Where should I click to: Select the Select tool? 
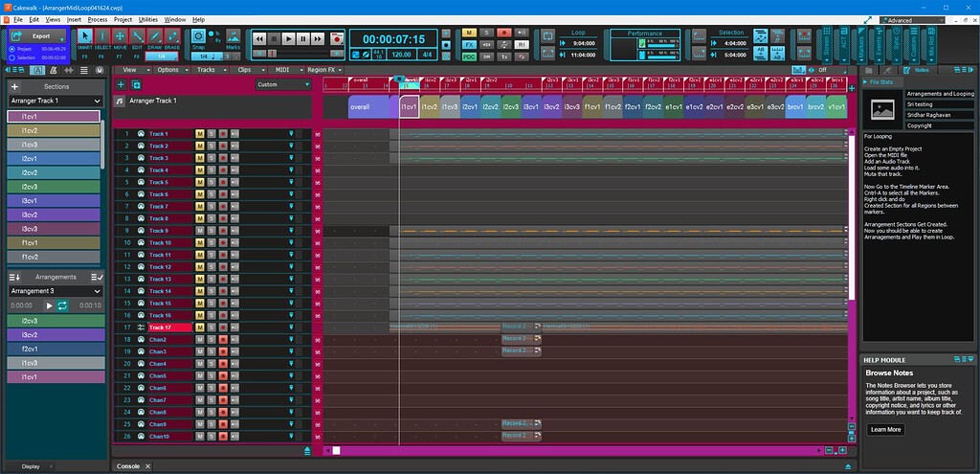(x=101, y=37)
